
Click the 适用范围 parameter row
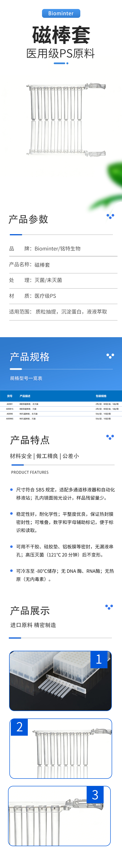click(x=63, y=312)
